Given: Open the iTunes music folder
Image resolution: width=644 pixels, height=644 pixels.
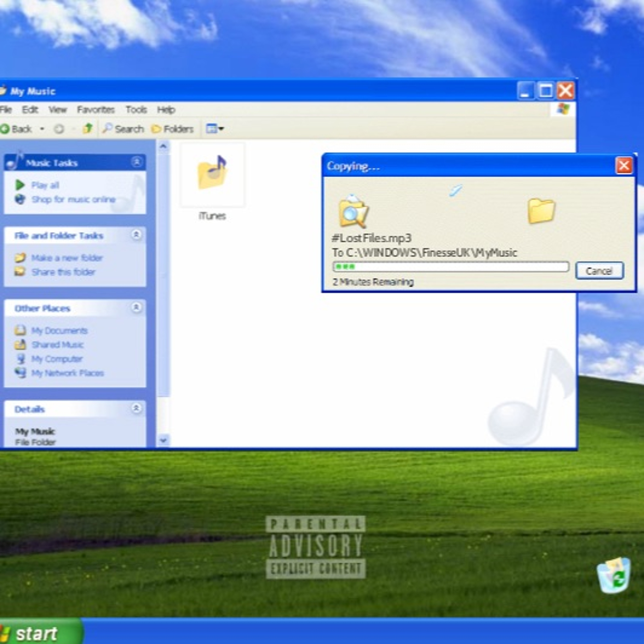Looking at the screenshot, I should pos(212,175).
